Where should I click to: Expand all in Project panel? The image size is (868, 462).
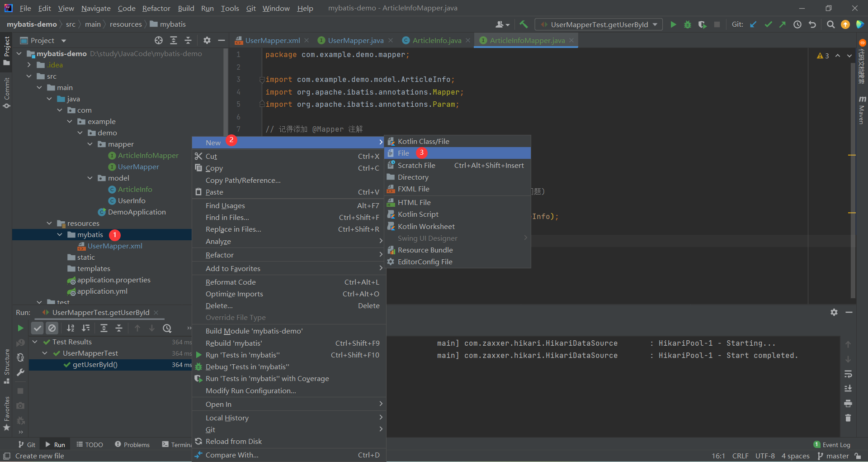coord(174,40)
